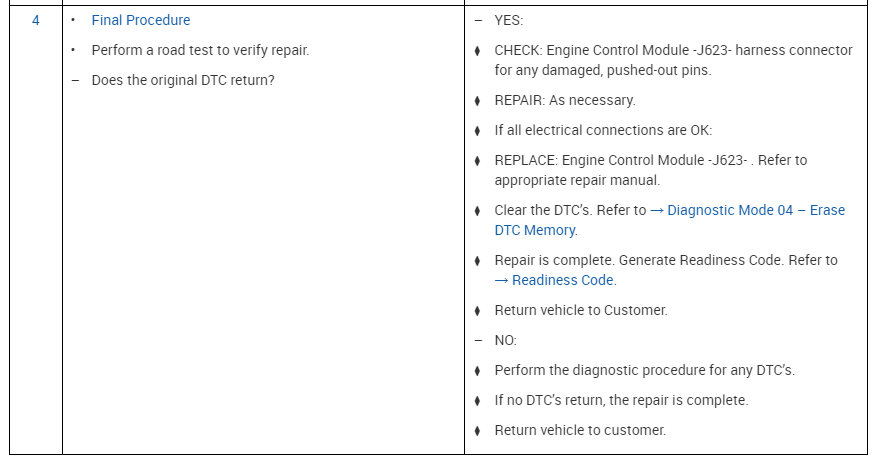Screen dimensions: 878x458
Task: Click the last 'Return vehicle to customer.' line
Action: click(580, 430)
